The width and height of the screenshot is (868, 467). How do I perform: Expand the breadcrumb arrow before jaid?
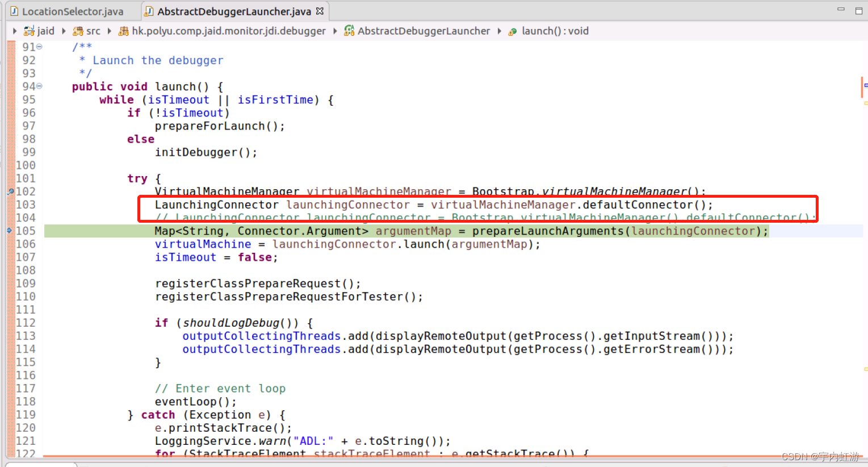pos(15,31)
